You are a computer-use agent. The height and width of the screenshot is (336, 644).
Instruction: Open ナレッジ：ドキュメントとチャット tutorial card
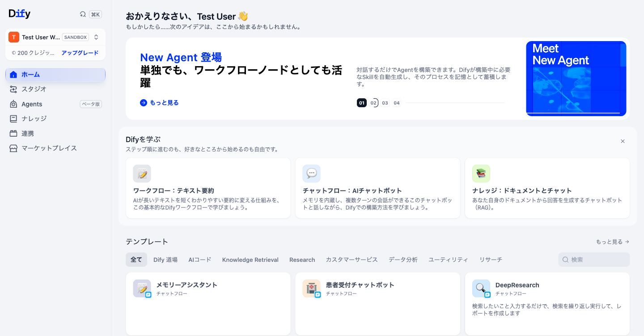coord(547,188)
